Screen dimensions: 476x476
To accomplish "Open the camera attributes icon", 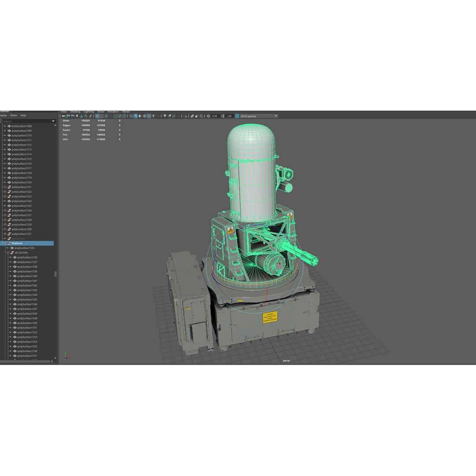I will (73, 116).
